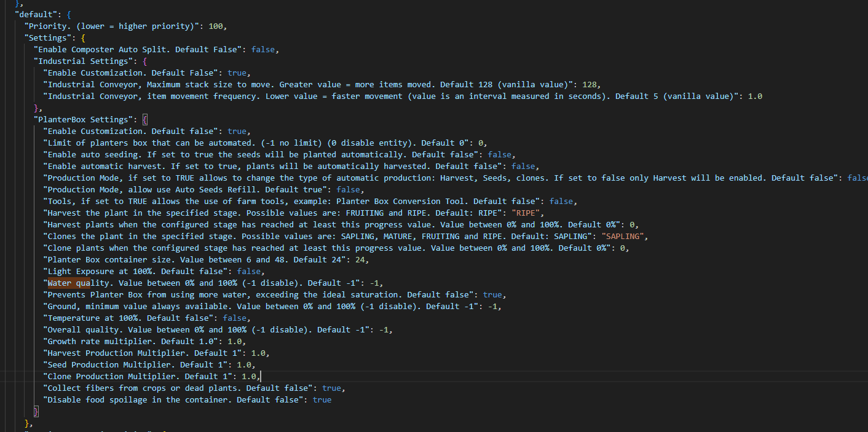Click the opening brace after "PlanterBox Settings"
868x432 pixels.
coord(144,119)
